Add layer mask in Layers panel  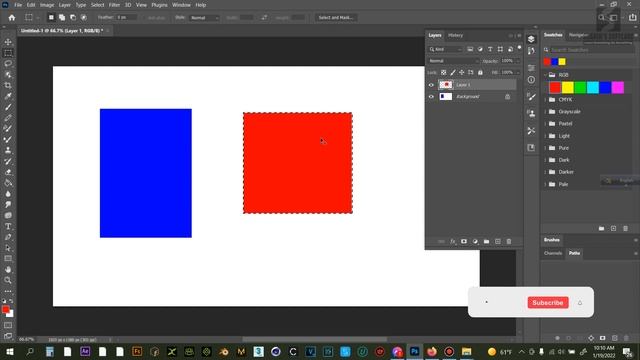(464, 242)
